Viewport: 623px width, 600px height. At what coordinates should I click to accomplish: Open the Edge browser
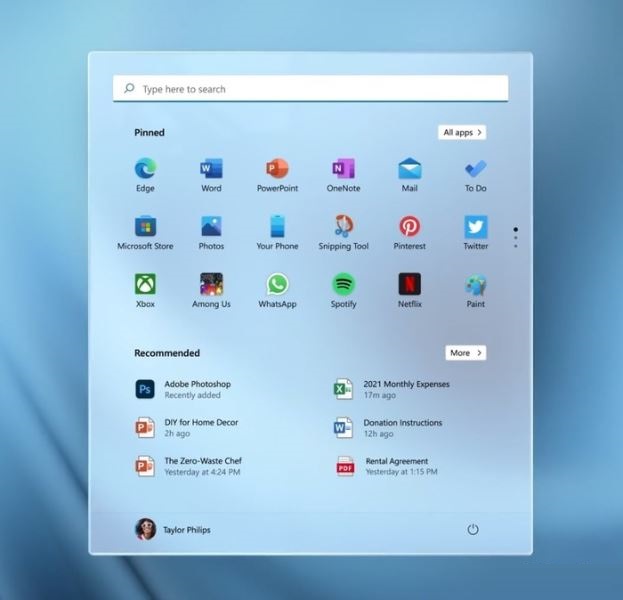[x=145, y=175]
